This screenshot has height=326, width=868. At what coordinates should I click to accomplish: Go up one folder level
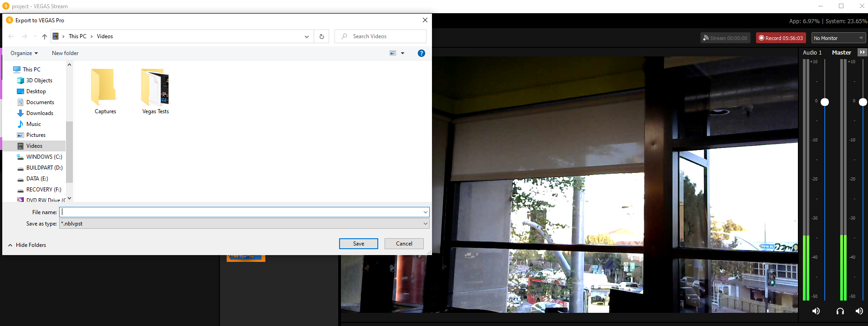point(44,36)
